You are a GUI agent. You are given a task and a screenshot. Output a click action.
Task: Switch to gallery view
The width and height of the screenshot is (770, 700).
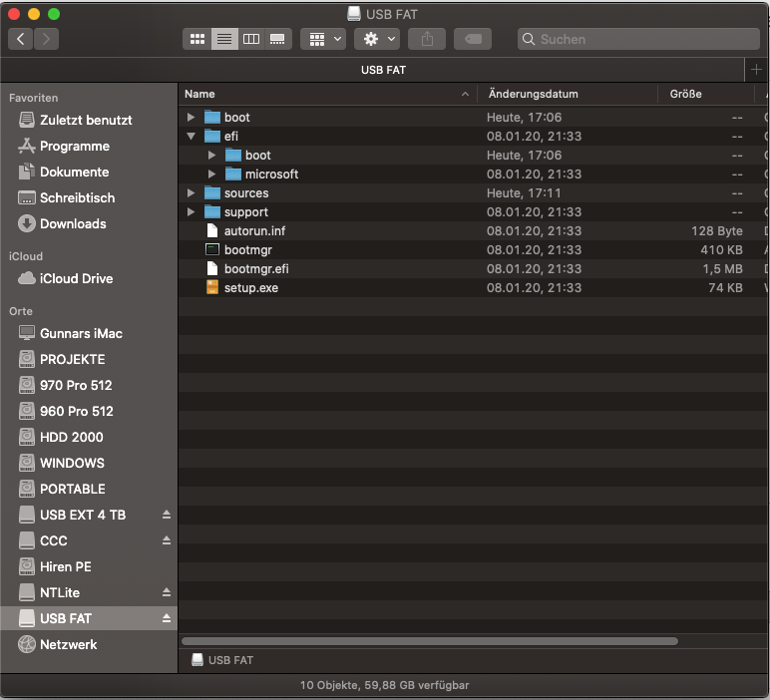[x=278, y=39]
